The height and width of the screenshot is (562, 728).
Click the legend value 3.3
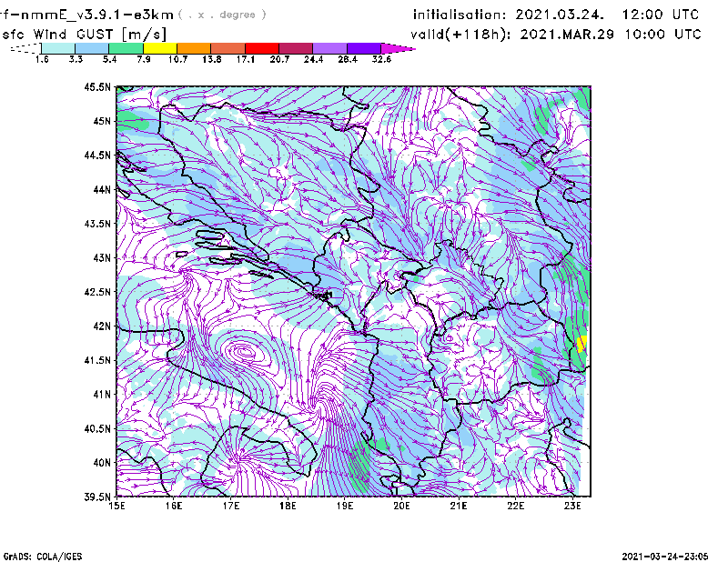click(x=76, y=59)
